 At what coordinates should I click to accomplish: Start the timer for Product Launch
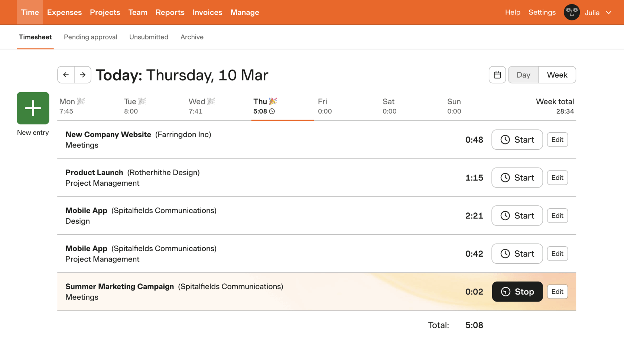point(517,178)
